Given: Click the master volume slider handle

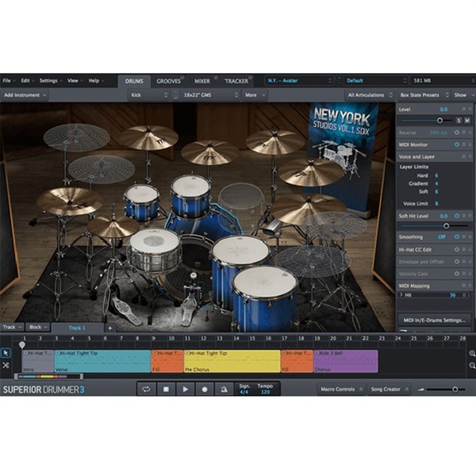Looking at the screenshot, I should (x=455, y=390).
